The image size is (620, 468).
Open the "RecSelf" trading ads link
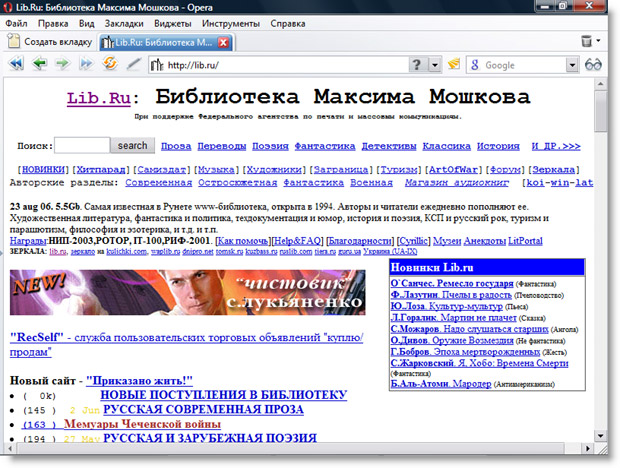(186, 345)
